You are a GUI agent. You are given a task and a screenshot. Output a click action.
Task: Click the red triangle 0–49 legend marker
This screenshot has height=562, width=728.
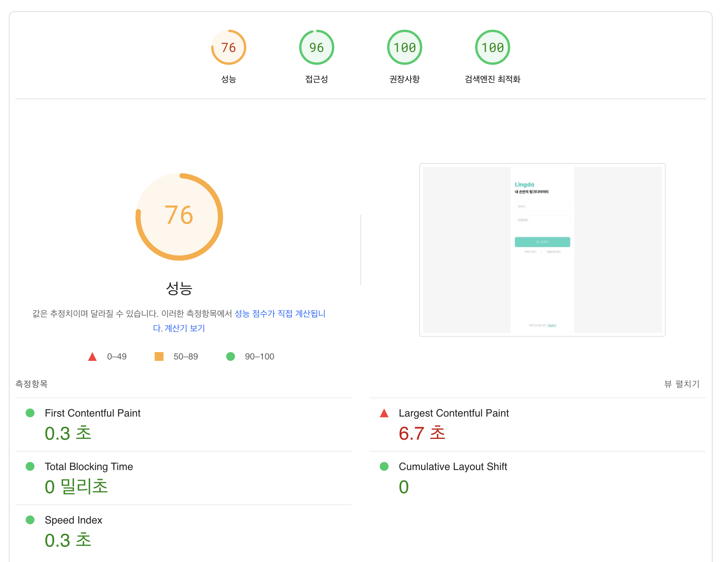[x=92, y=356]
